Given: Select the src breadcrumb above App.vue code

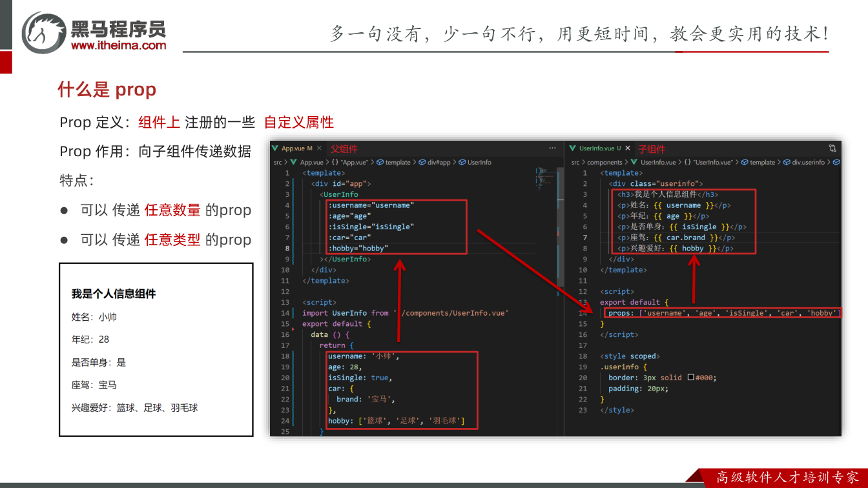Looking at the screenshot, I should point(277,163).
